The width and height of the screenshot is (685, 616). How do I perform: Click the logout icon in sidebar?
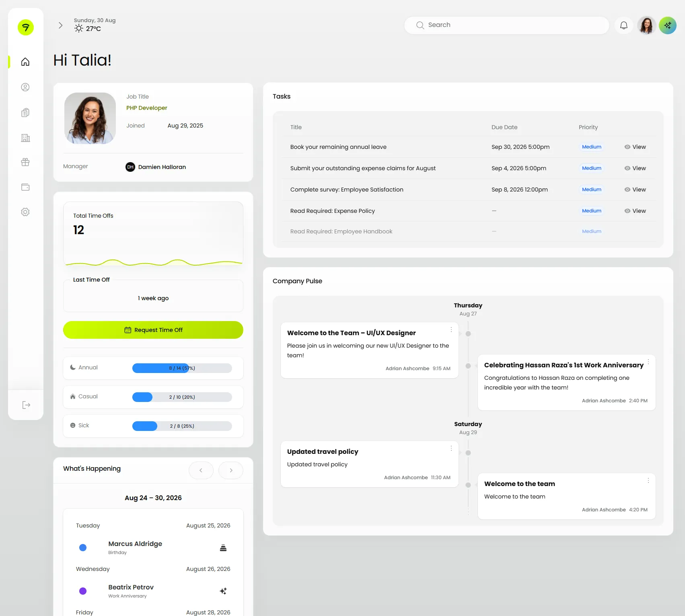(26, 405)
